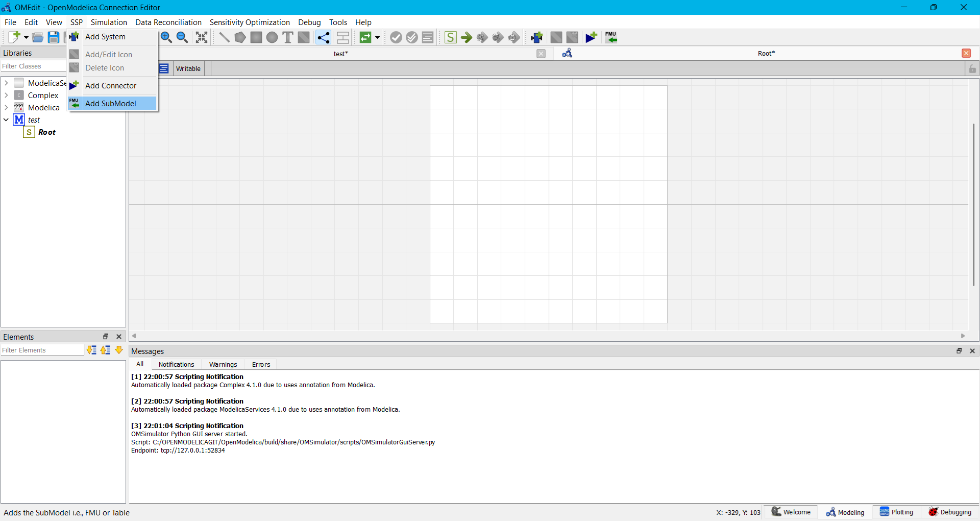Viewport: 980px width, 521px height.
Task: Collapse the test model node
Action: (6, 120)
